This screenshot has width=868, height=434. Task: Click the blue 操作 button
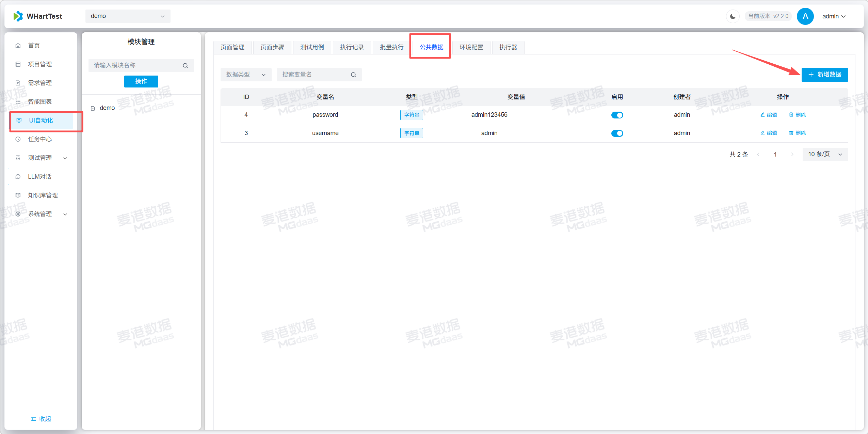pyautogui.click(x=141, y=81)
